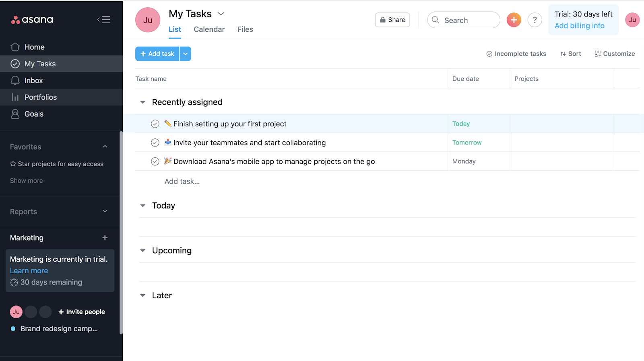
Task: Open the Marketing team heading
Action: point(27,238)
